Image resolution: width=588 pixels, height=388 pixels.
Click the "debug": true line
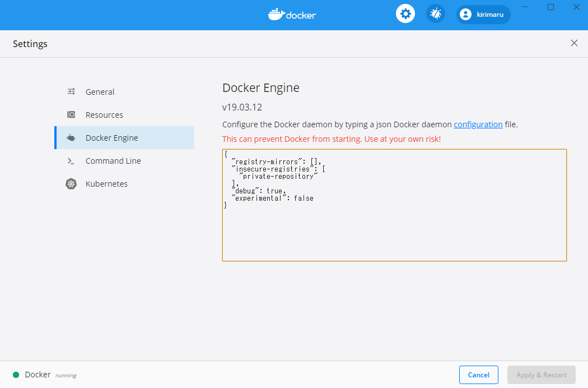point(259,191)
